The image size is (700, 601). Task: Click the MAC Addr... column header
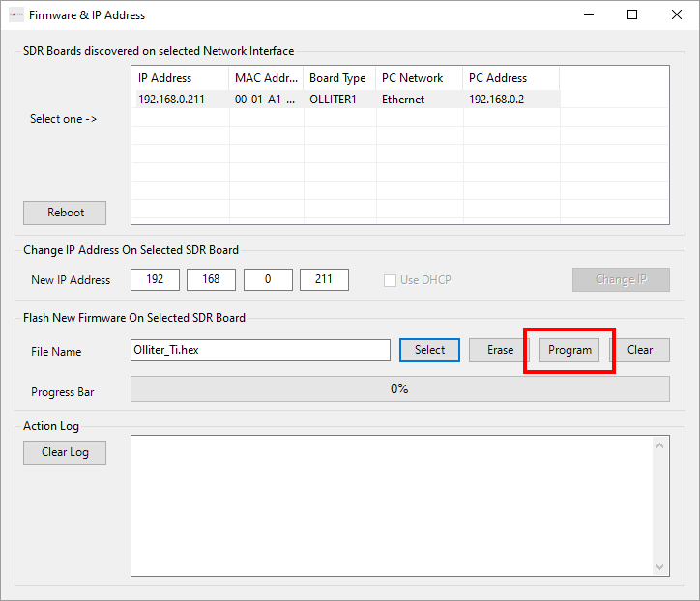(266, 78)
